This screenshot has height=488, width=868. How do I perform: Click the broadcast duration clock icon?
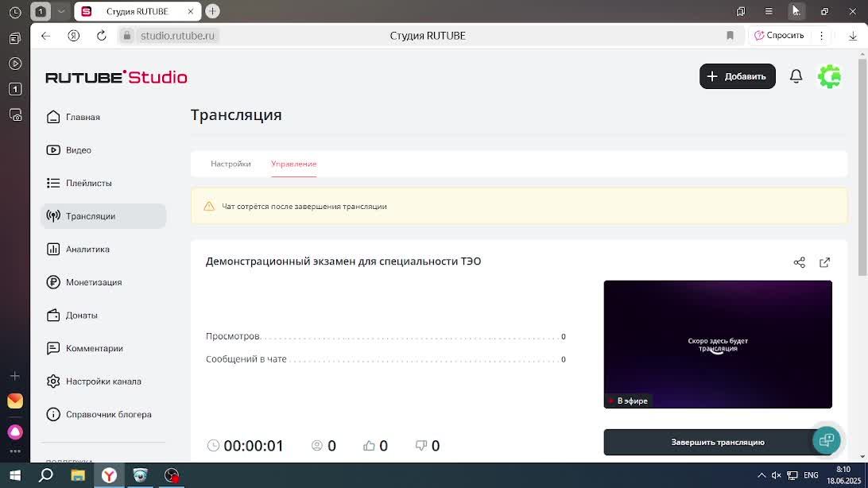[213, 445]
